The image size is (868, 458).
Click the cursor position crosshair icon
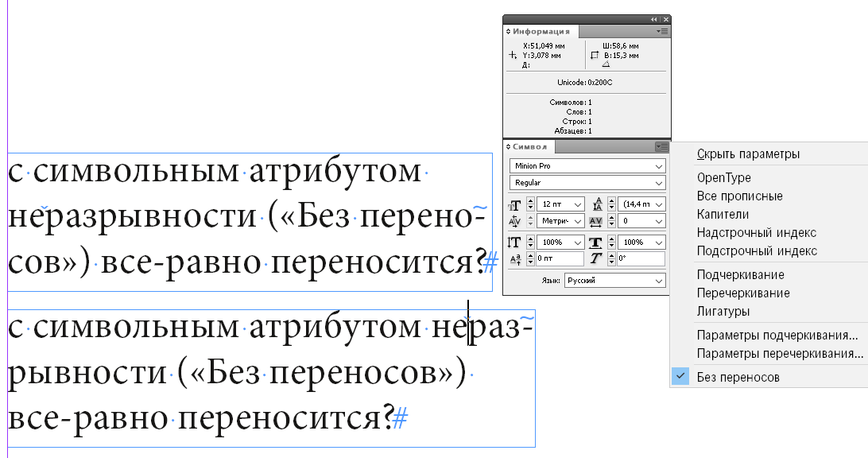coord(513,56)
